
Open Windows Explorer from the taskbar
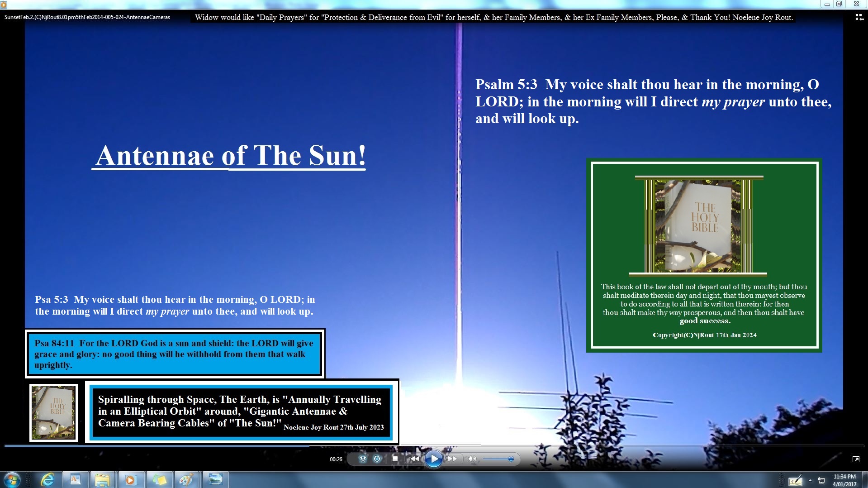click(x=103, y=479)
